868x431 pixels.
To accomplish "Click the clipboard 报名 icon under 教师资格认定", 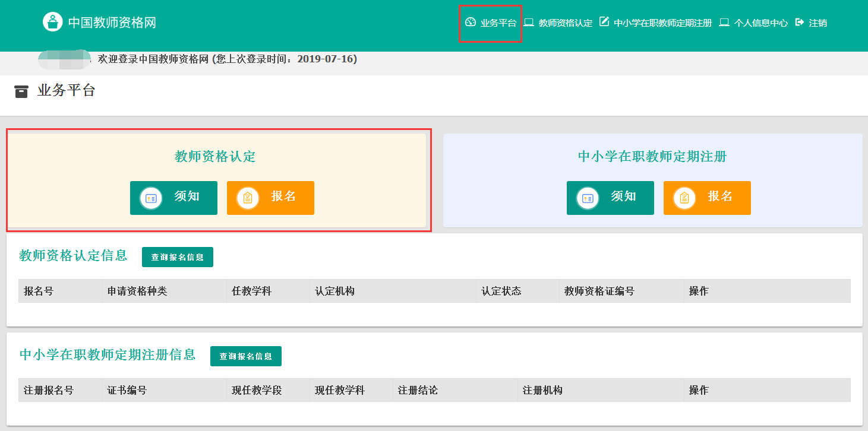I will [x=248, y=198].
